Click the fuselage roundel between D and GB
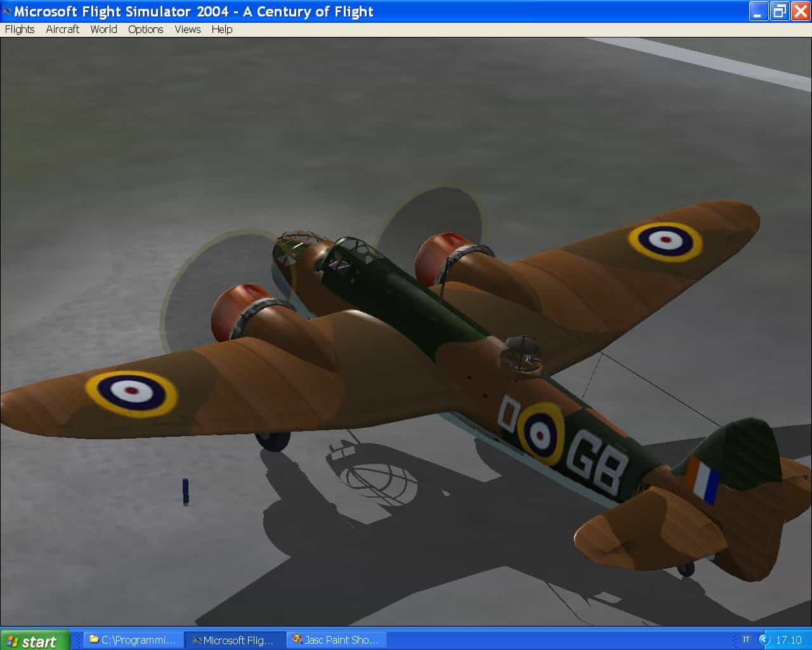Viewport: 812px width, 650px height. (540, 434)
